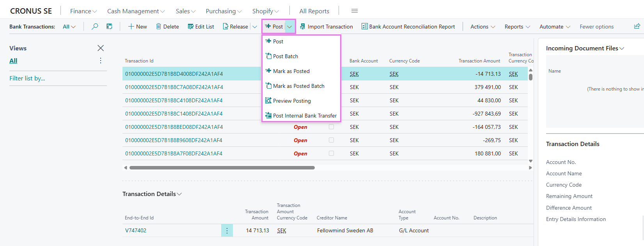Create a new bank transaction with New
The height and width of the screenshot is (246, 644).
[x=138, y=27]
